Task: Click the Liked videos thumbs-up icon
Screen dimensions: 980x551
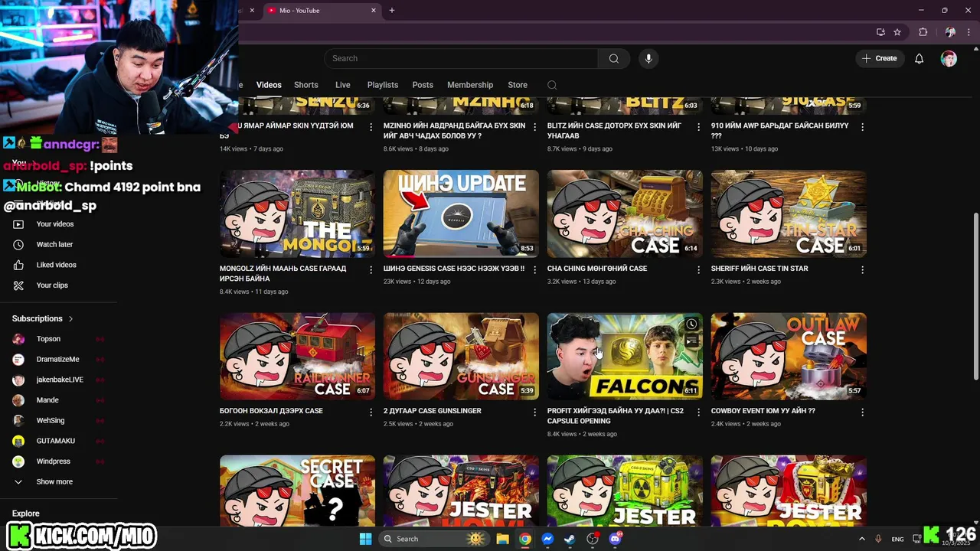Action: (18, 265)
